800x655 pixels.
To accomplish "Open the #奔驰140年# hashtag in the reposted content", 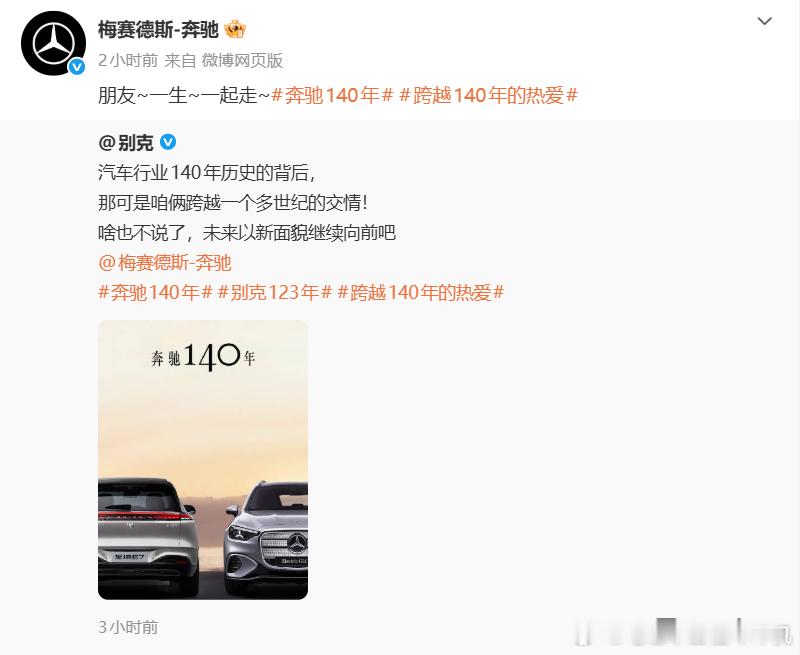I will click(x=155, y=293).
